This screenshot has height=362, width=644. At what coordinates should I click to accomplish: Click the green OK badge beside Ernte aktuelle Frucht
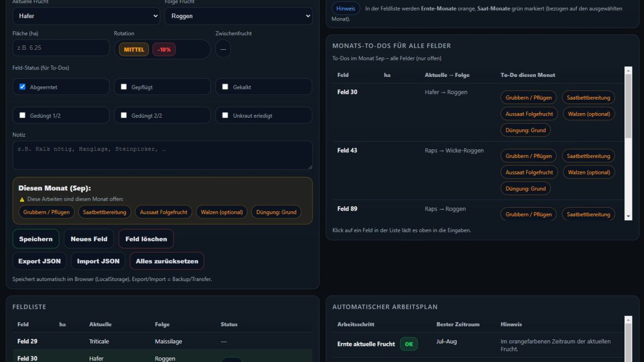coord(409,344)
